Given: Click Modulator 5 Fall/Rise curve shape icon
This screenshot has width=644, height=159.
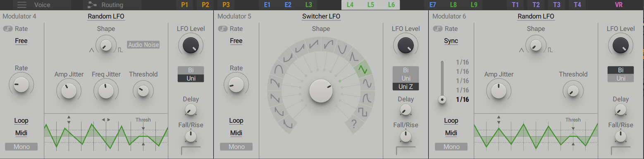Looking at the screenshot, I should click(406, 150).
